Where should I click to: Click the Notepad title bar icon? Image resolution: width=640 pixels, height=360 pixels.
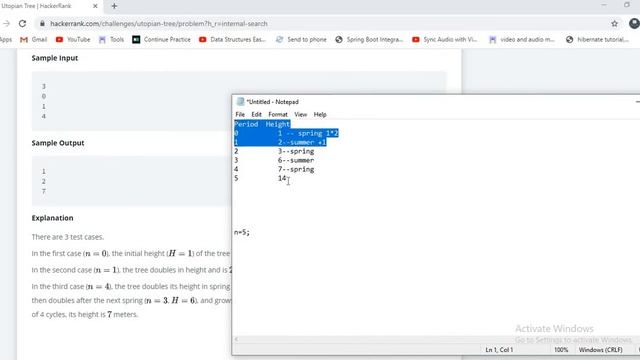240,102
